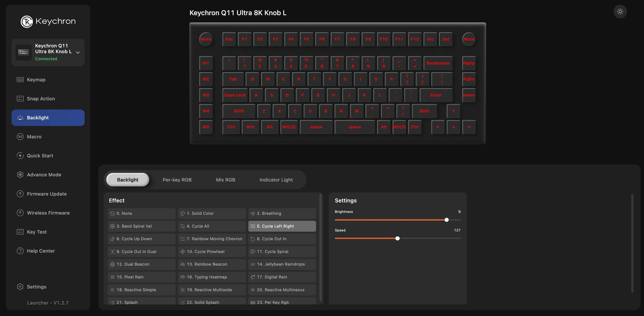Choose 14. Jellybean Raindrops effect
Image resolution: width=644 pixels, height=316 pixels.
(x=282, y=264)
